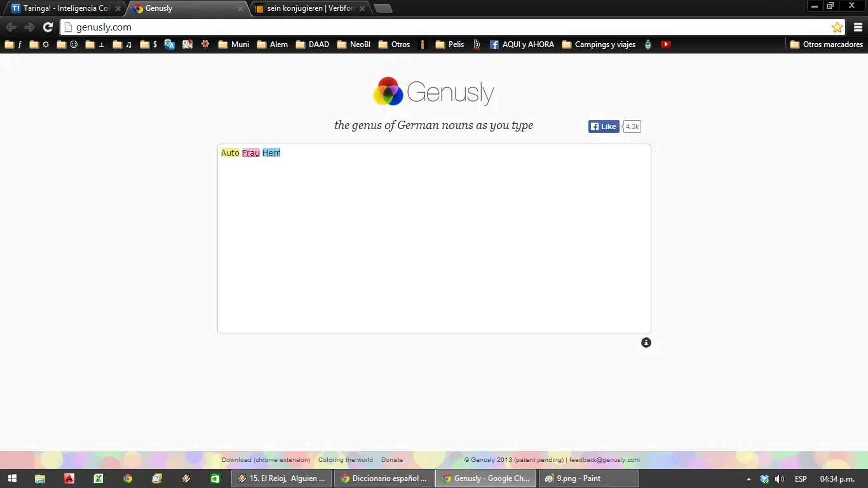Viewport: 868px width, 488px height.
Task: Open the gear symbol bookmarks folder
Action: [x=39, y=44]
